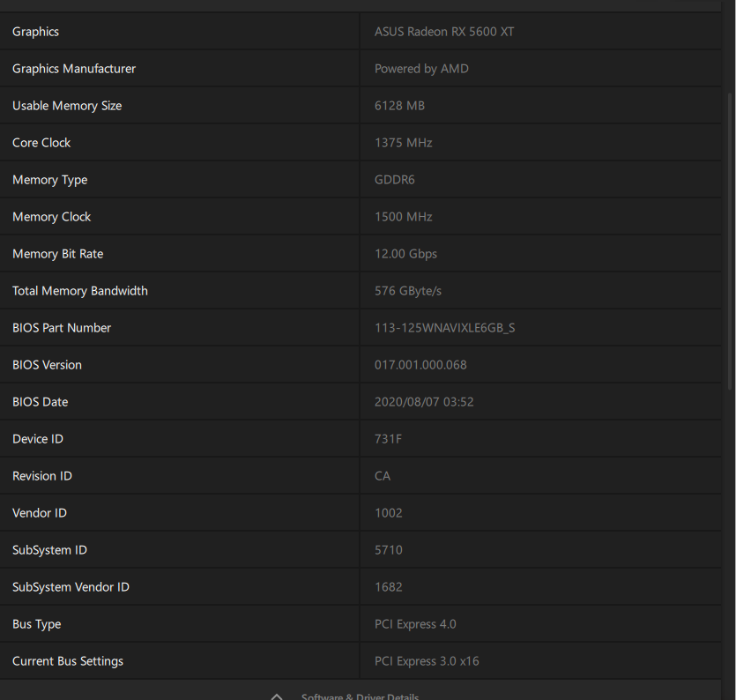Click the '1375 MHz' value
736x700 pixels.
click(x=403, y=143)
